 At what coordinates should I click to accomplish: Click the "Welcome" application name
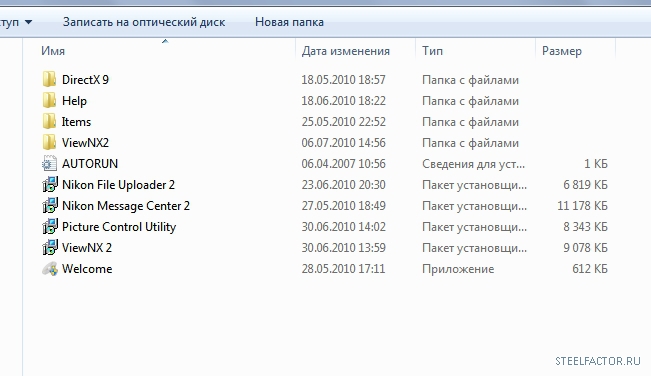click(x=87, y=269)
